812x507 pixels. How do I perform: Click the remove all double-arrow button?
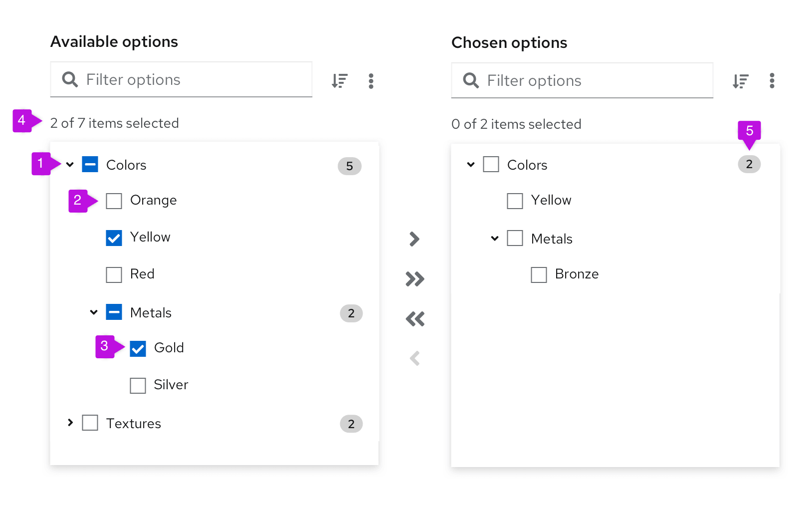coord(415,319)
